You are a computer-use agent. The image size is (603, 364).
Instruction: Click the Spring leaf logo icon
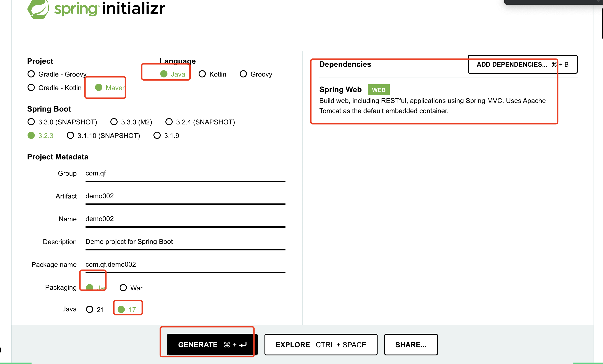(38, 9)
